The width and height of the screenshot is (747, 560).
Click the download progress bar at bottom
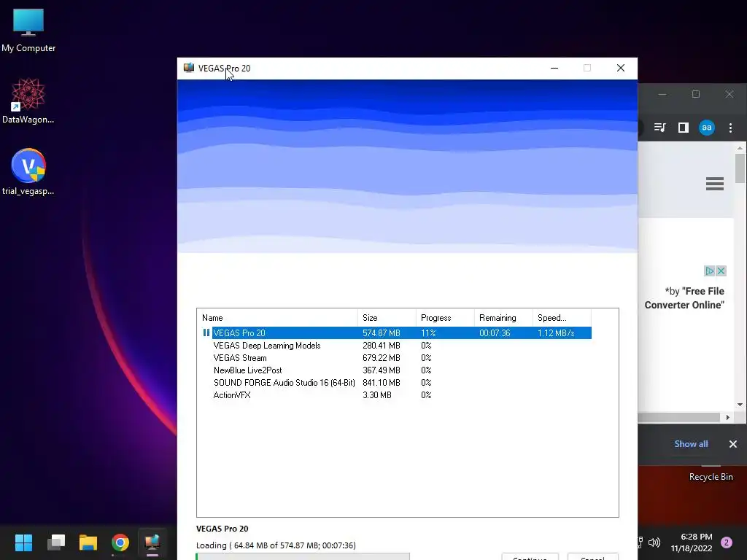pyautogui.click(x=303, y=556)
